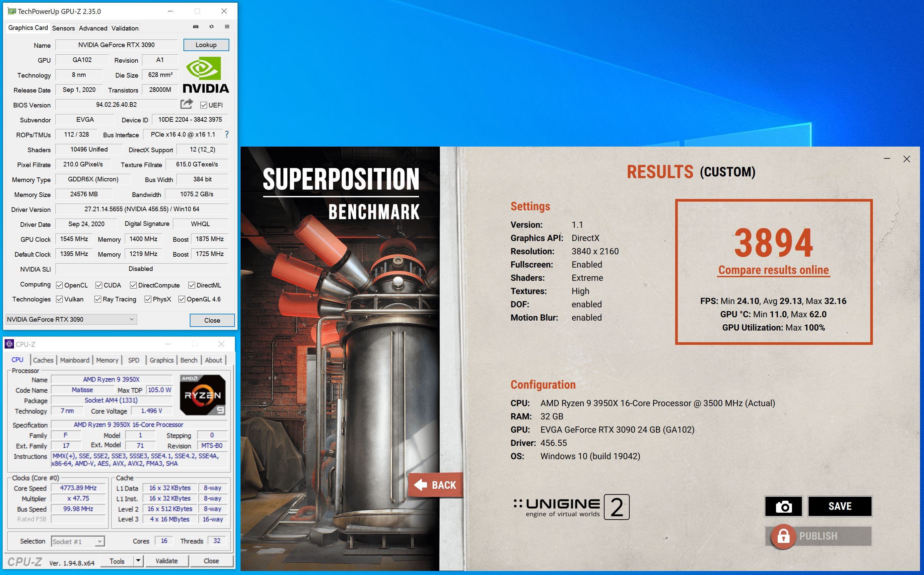Click the GPU-Z refresh icon

[211, 27]
